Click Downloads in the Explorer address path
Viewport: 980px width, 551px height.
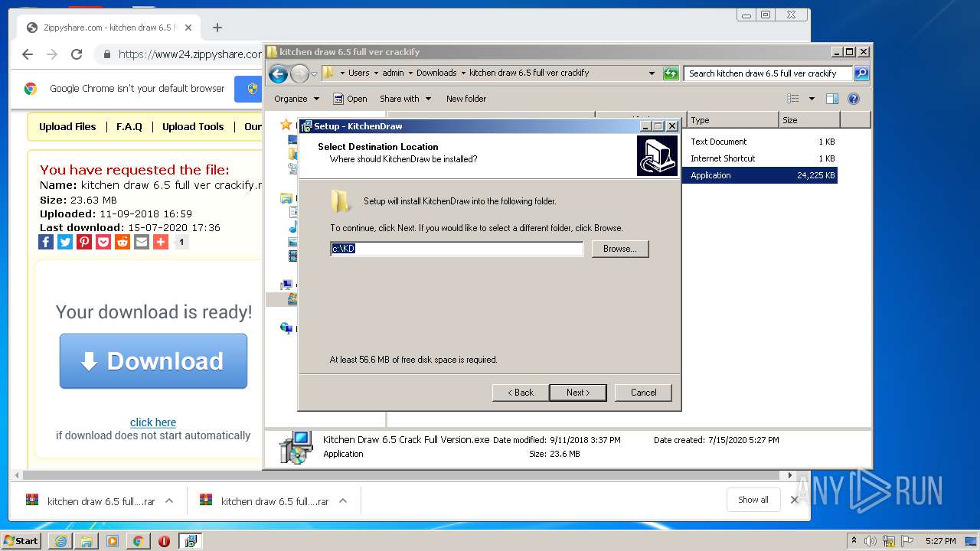click(x=436, y=73)
